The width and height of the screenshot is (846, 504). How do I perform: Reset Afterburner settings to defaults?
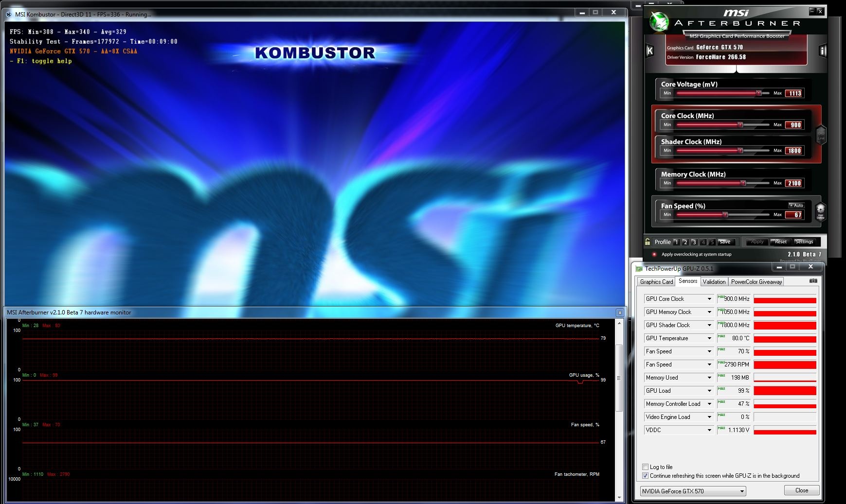point(781,242)
